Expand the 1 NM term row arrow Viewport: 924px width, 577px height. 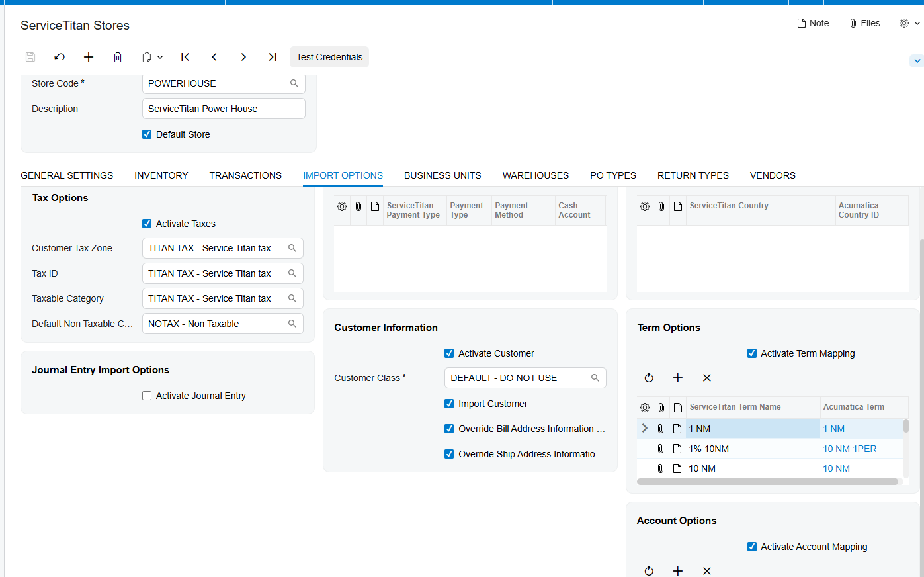click(x=645, y=429)
